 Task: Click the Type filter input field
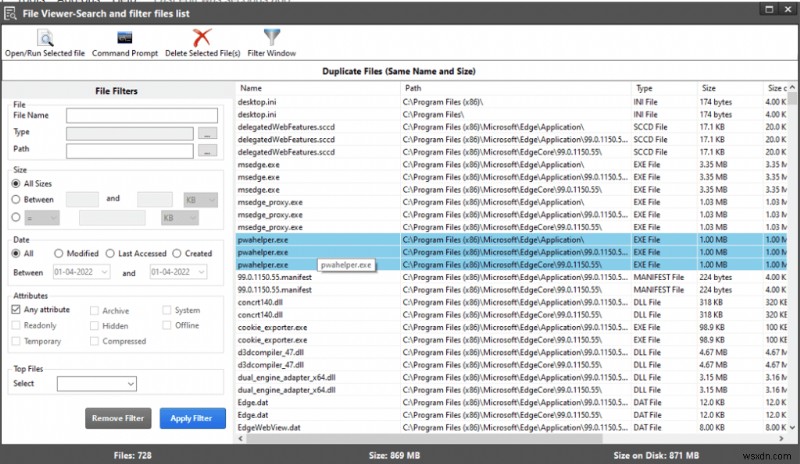[130, 134]
